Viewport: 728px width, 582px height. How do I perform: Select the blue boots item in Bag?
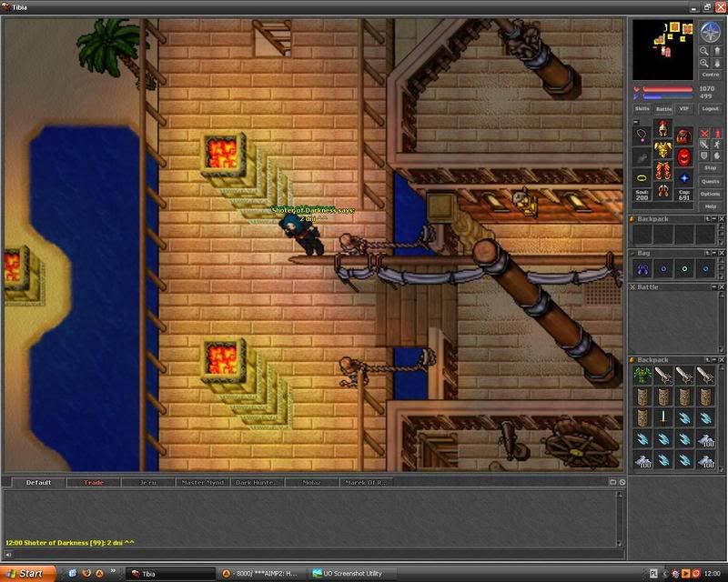tap(642, 269)
